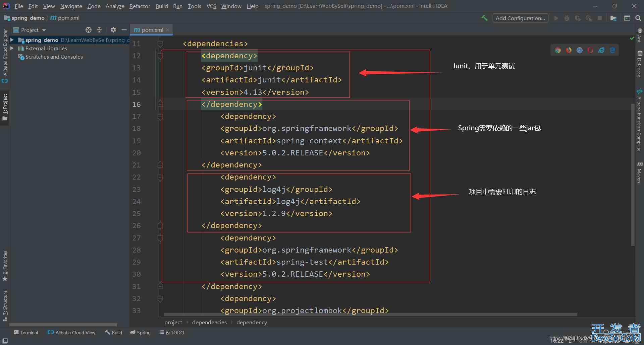Expand the spring_demo project node
Viewport: 644px width, 345px height.
click(12, 40)
